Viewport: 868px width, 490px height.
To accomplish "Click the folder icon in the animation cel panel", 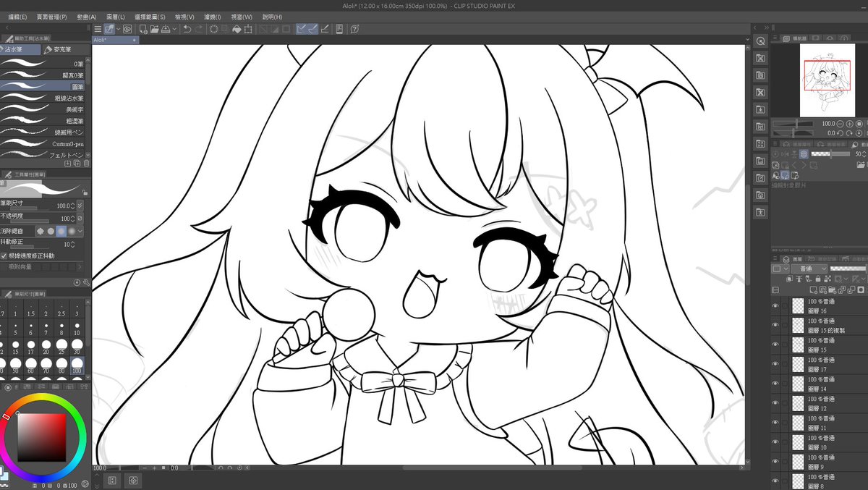I will [x=861, y=165].
